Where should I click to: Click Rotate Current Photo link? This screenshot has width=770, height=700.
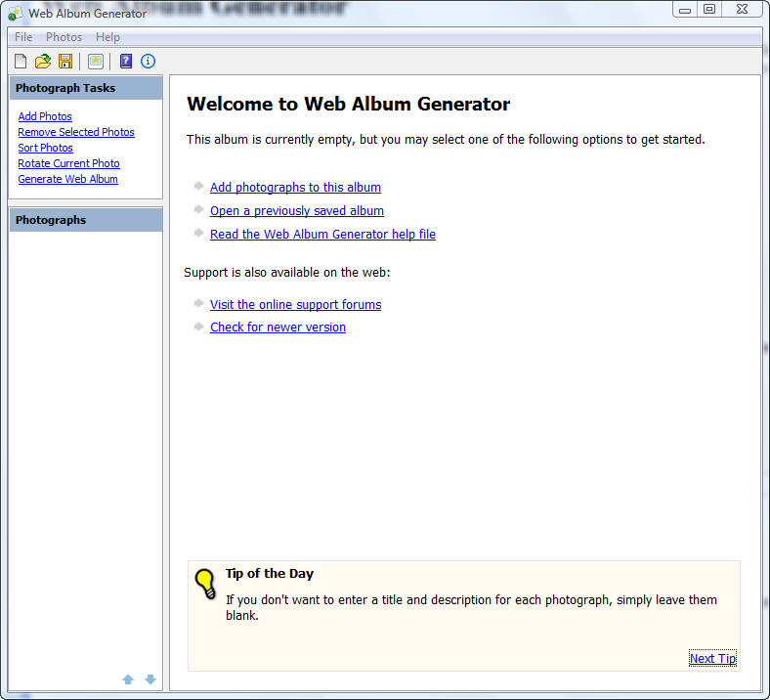68,163
